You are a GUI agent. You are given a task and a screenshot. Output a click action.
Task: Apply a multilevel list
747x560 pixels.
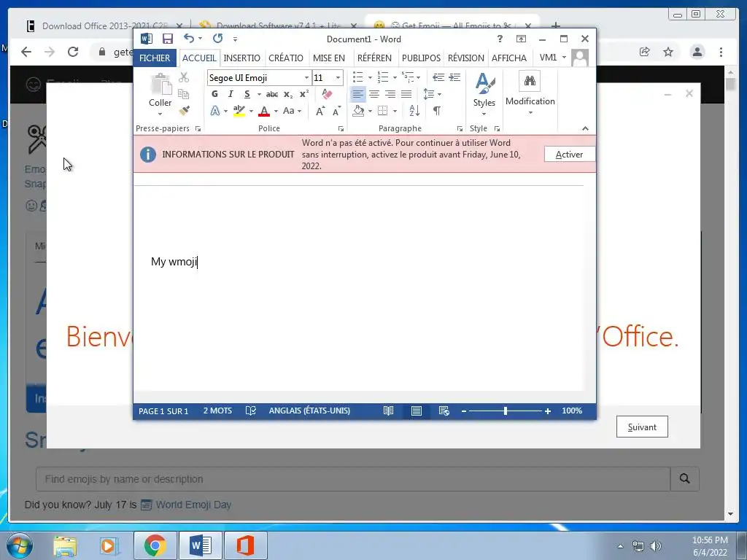coord(408,77)
